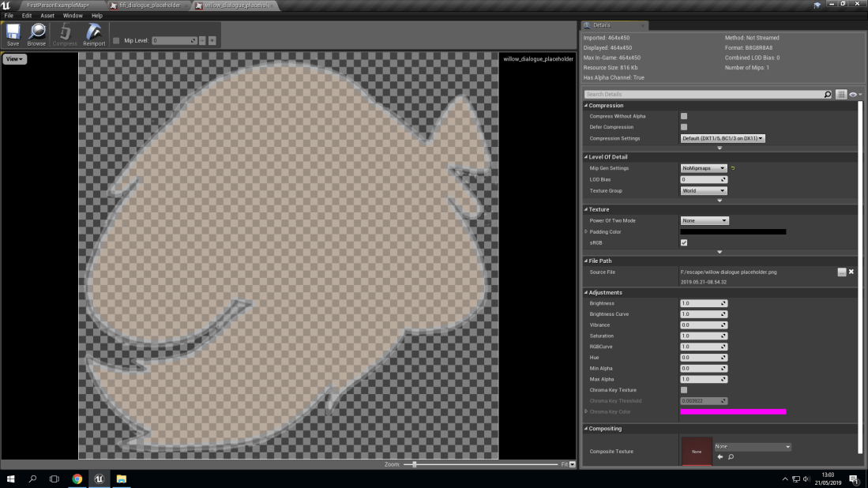The image size is (868, 488).
Task: Clear the source file path with X
Action: (851, 272)
